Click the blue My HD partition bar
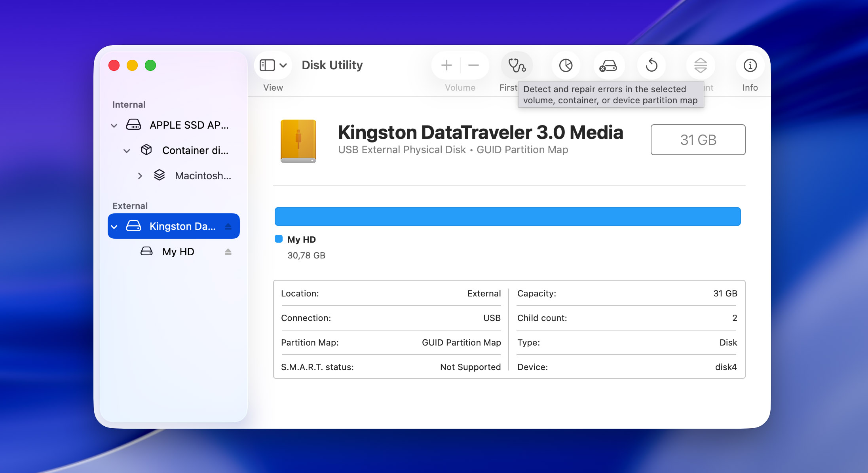This screenshot has width=868, height=473. click(507, 217)
